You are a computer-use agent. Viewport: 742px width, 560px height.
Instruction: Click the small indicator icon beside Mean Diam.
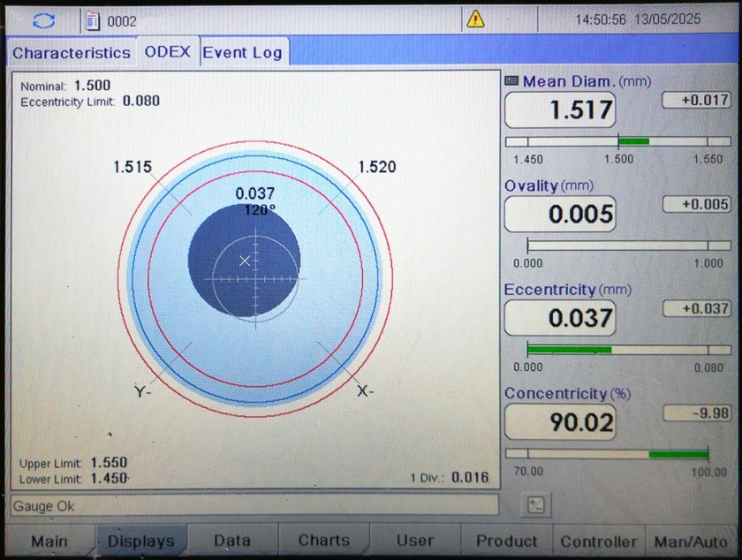[511, 81]
